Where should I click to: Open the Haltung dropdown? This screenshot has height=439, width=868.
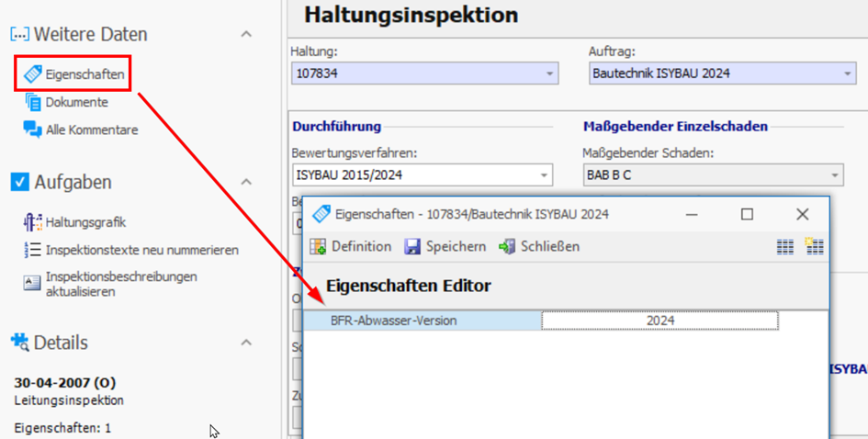pyautogui.click(x=550, y=73)
